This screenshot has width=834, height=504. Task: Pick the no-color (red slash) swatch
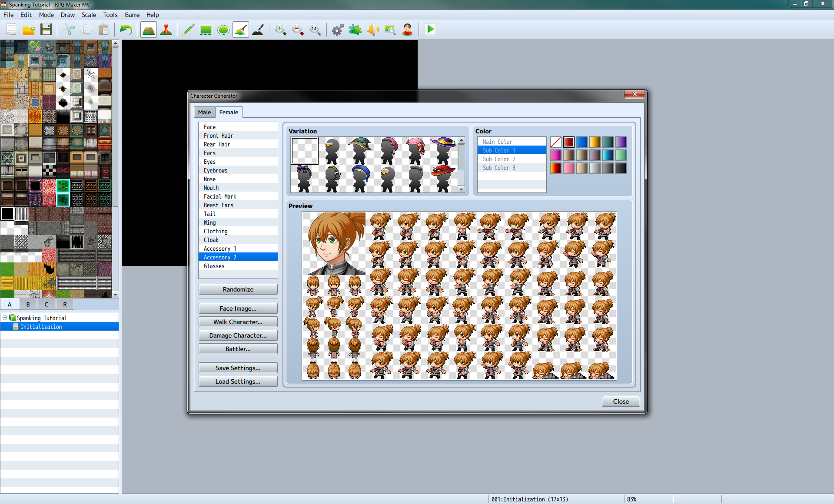[x=556, y=142]
